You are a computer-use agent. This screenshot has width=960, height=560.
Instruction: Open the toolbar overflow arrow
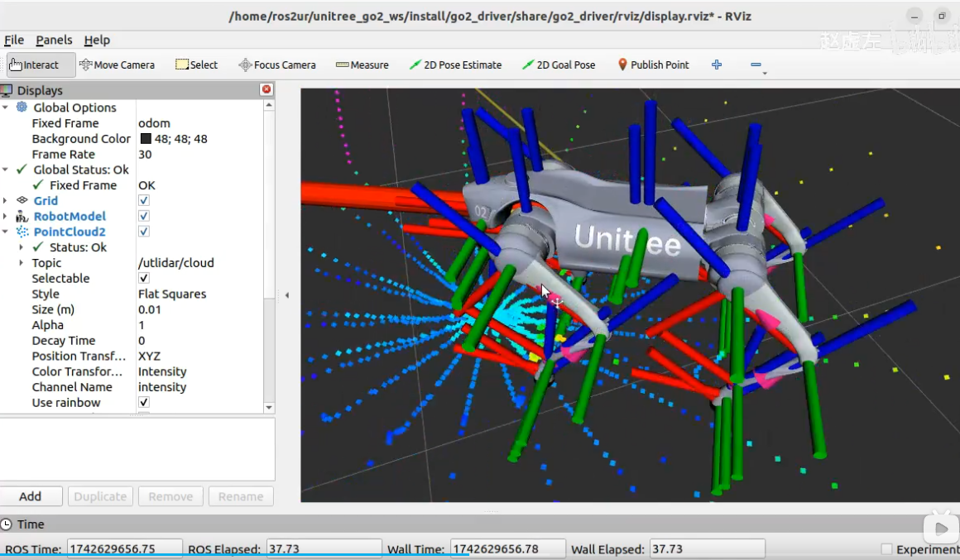click(x=765, y=74)
